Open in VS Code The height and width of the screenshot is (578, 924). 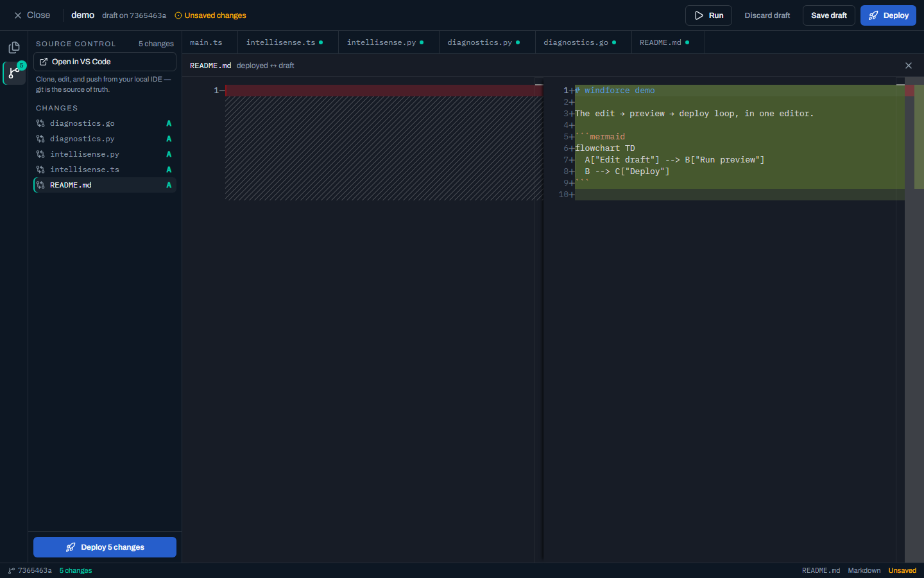105,62
